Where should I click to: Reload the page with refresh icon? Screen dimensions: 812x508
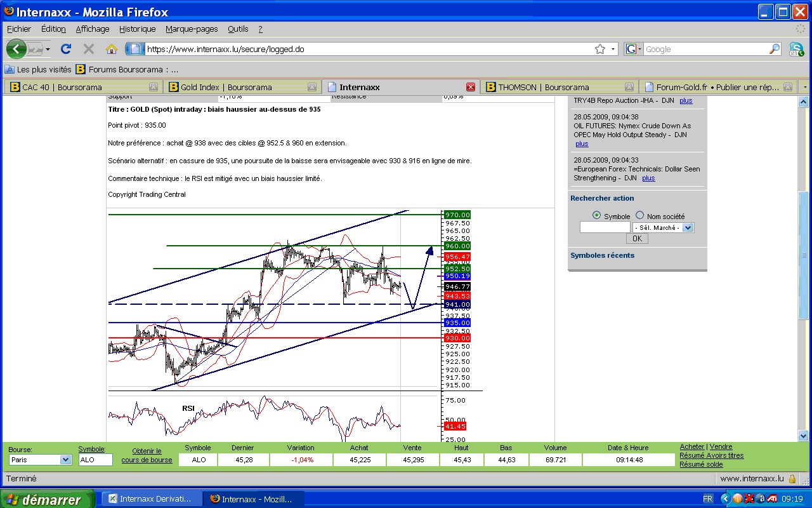click(65, 49)
